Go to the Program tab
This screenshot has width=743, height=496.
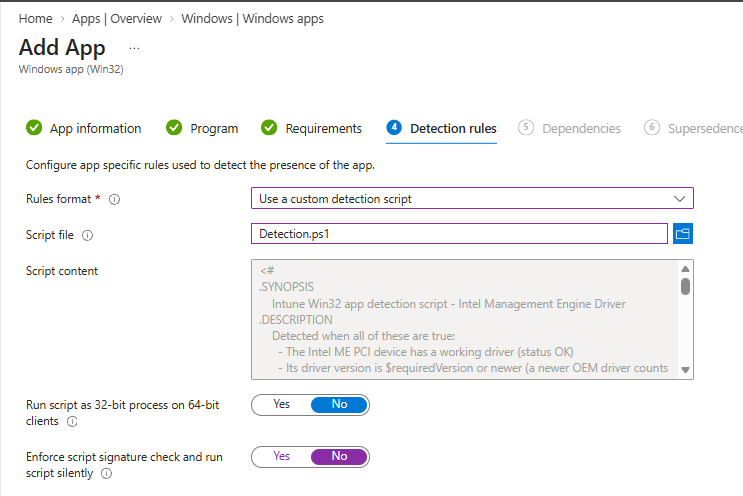(x=202, y=128)
